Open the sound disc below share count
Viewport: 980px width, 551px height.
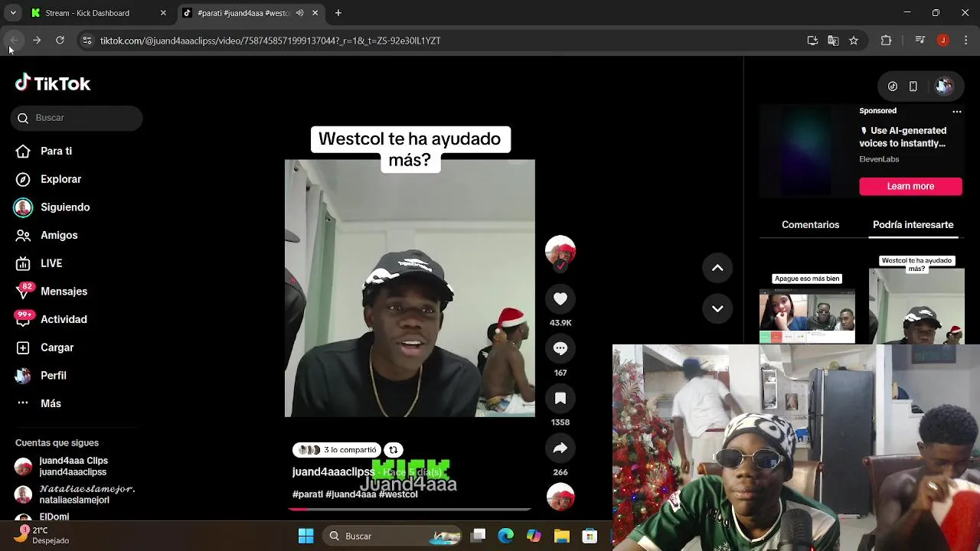click(560, 497)
